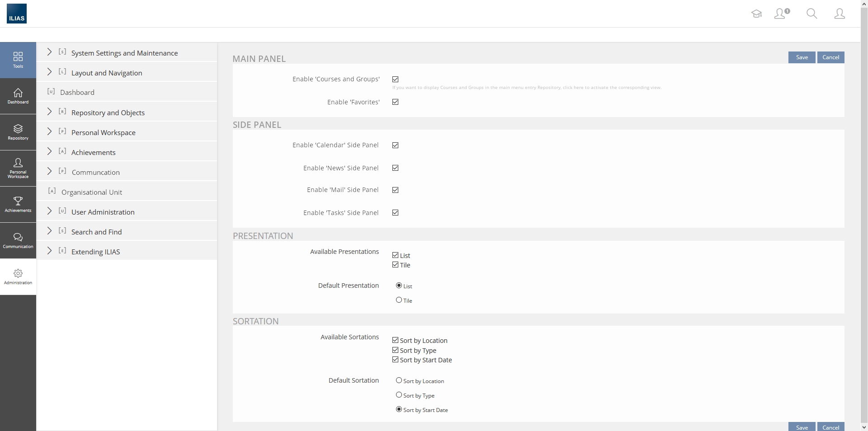Uncheck Enable 'Favorites' checkbox
Screen dimensions: 868x431
(x=396, y=102)
